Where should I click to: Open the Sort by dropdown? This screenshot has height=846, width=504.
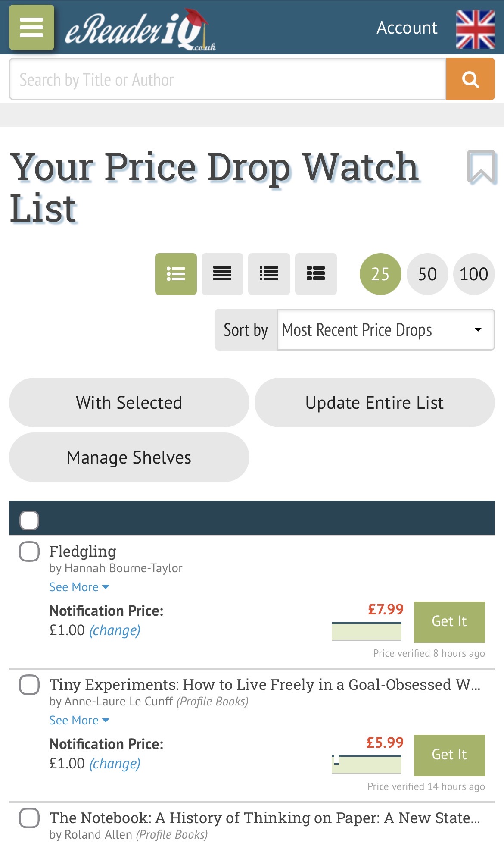386,330
